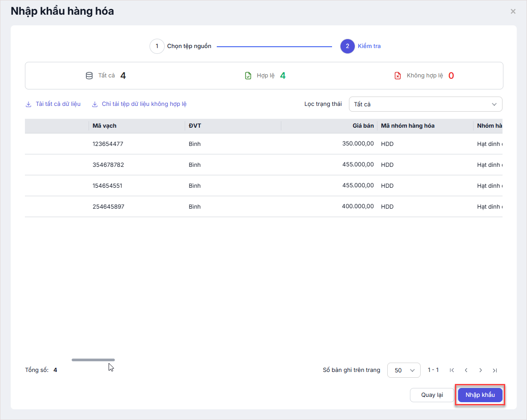This screenshot has width=527, height=420.
Task: Jump to the last page of records
Action: (x=495, y=370)
